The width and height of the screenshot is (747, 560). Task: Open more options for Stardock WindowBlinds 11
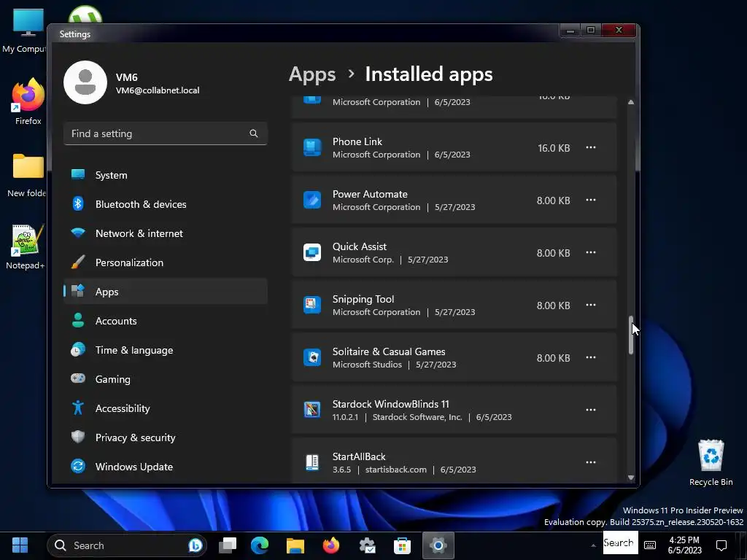[x=591, y=410]
